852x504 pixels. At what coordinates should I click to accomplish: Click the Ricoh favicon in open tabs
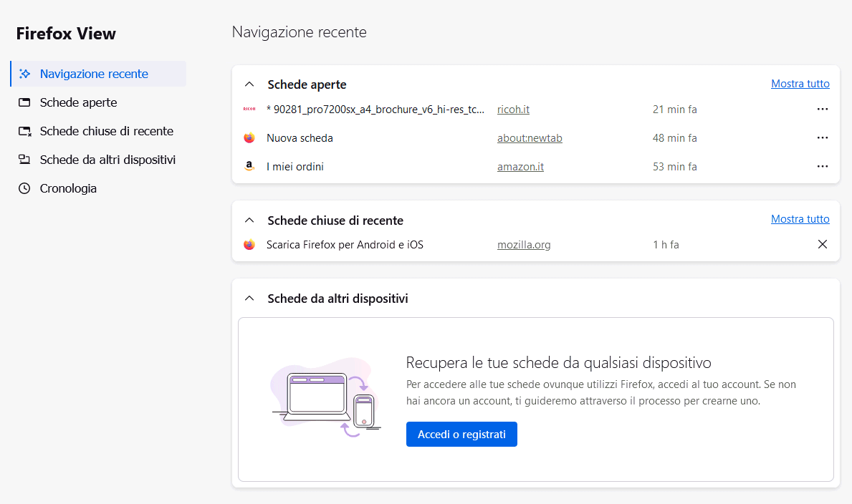[x=249, y=110]
